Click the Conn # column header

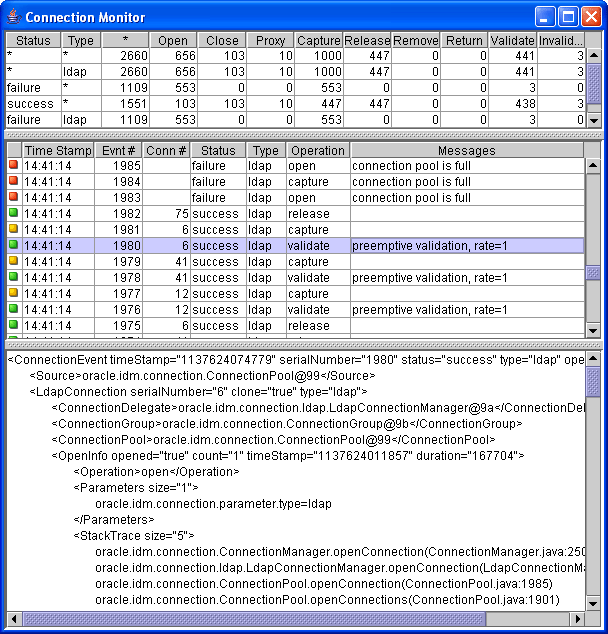[x=166, y=150]
